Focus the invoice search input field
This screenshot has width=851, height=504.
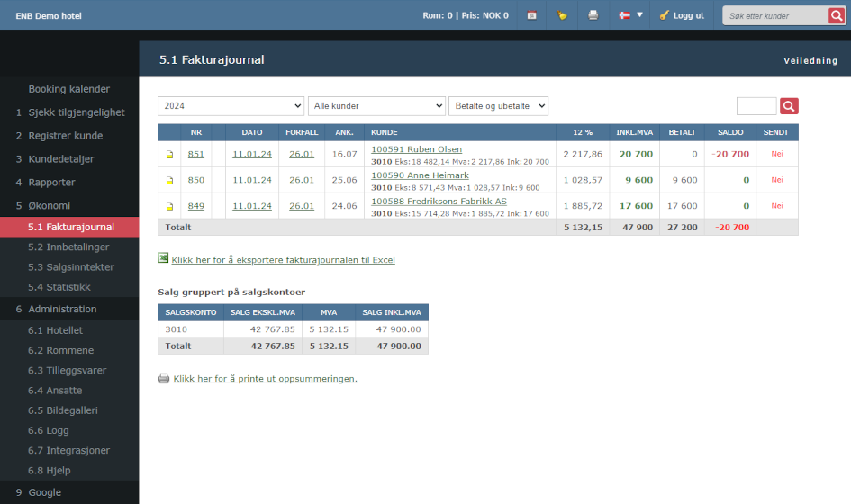tap(756, 106)
